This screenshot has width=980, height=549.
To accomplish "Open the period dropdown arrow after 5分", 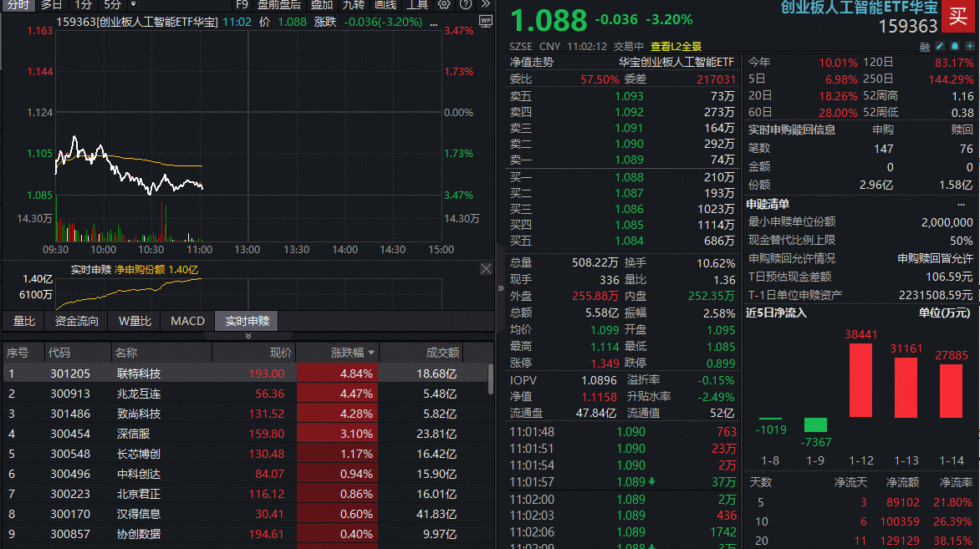I will (x=134, y=4).
